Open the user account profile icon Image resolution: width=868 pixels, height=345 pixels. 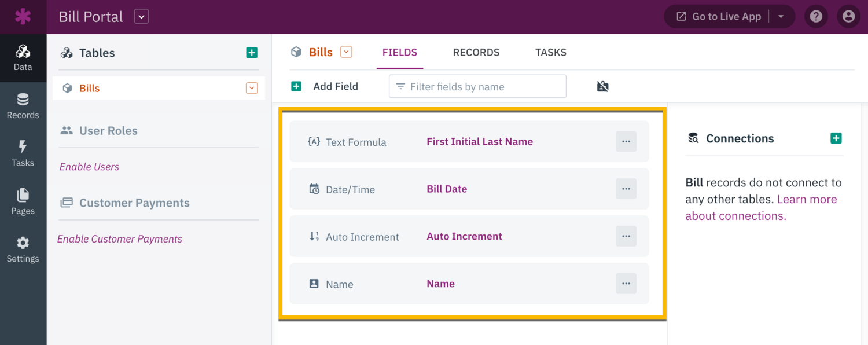(848, 17)
